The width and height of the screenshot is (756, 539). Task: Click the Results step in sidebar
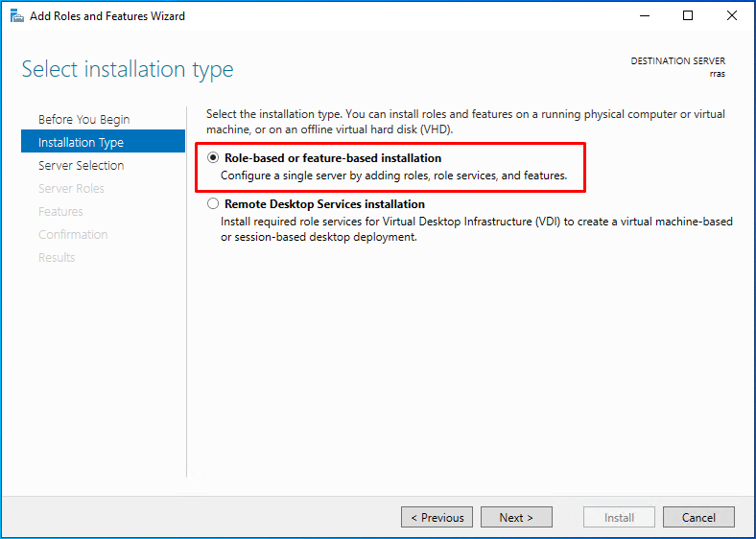[57, 258]
